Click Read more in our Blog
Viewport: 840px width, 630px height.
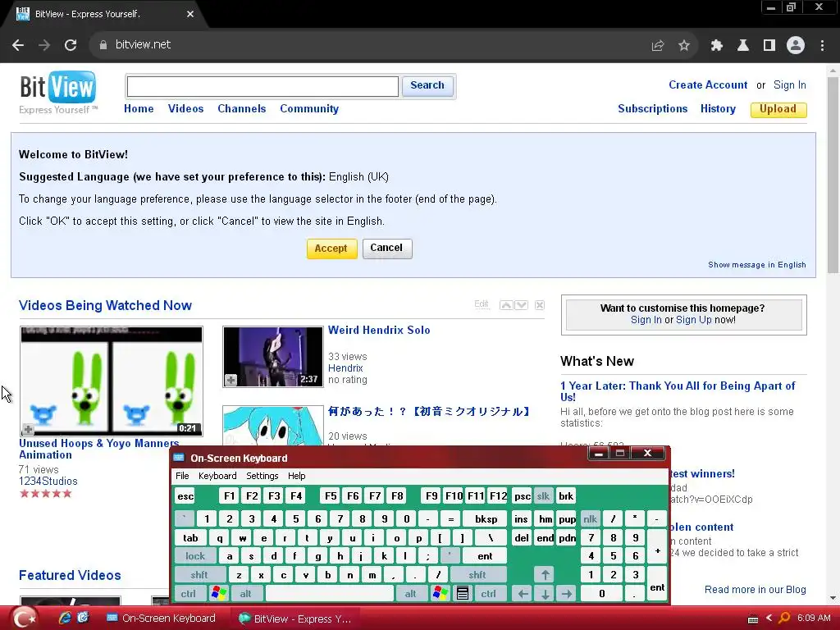[755, 589]
